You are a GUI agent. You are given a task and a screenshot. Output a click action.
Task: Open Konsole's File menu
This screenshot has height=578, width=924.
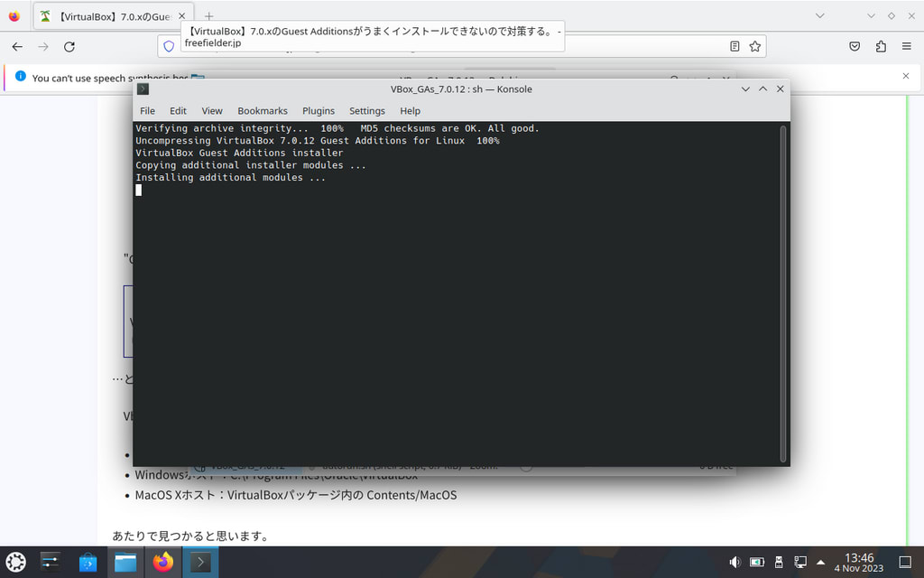[147, 111]
